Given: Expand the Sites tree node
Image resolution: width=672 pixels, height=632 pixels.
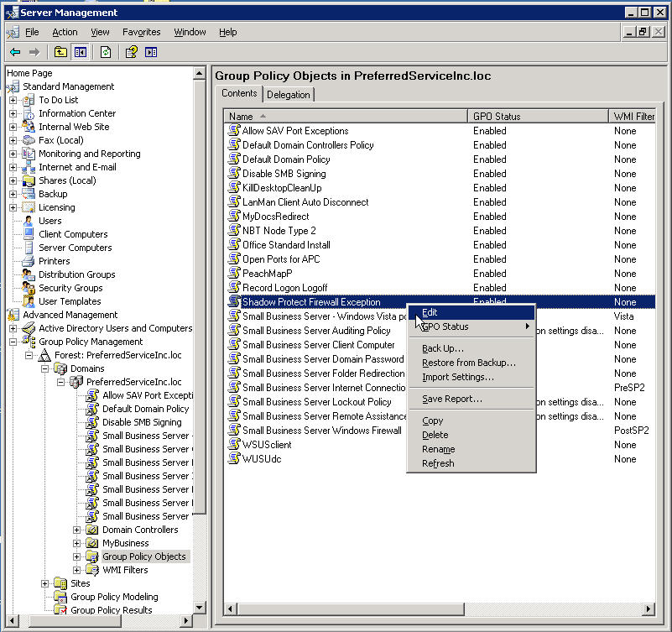Looking at the screenshot, I should 45,583.
